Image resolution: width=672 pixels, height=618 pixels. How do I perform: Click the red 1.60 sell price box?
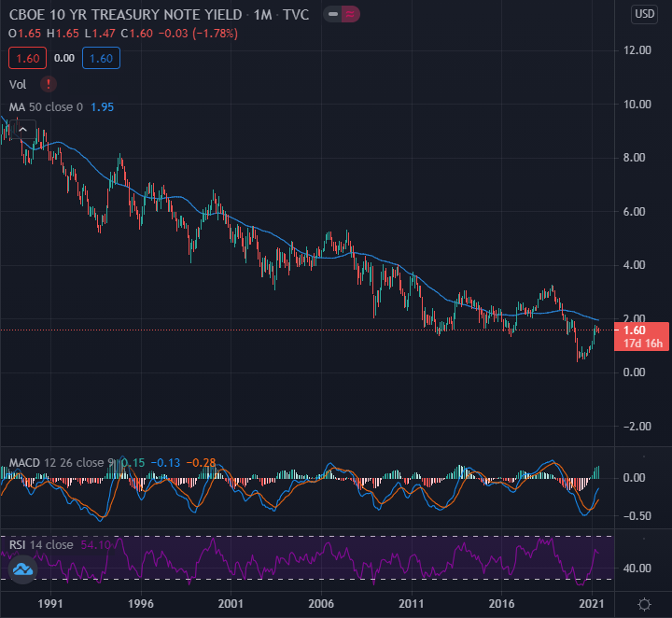click(x=27, y=58)
